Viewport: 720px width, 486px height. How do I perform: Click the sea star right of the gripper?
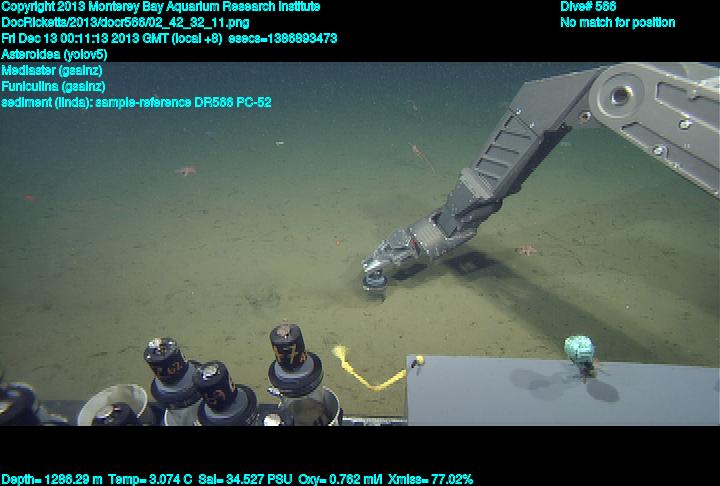coord(526,250)
